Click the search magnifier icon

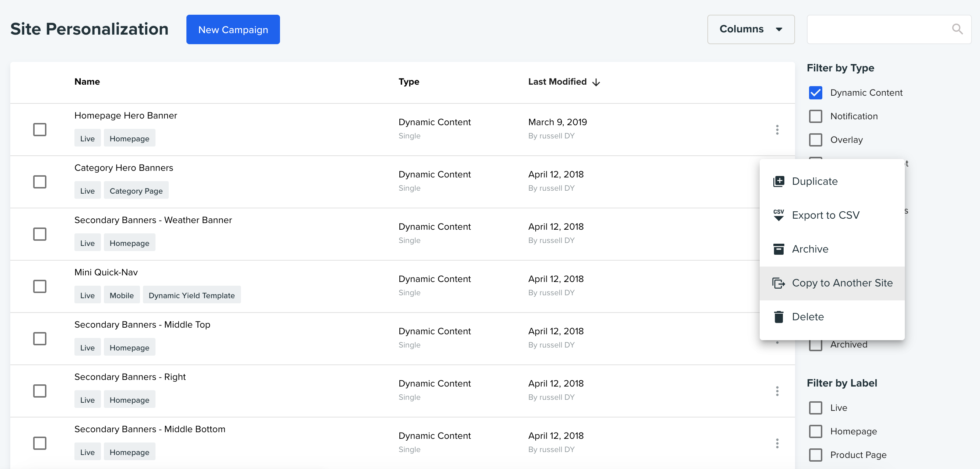957,29
